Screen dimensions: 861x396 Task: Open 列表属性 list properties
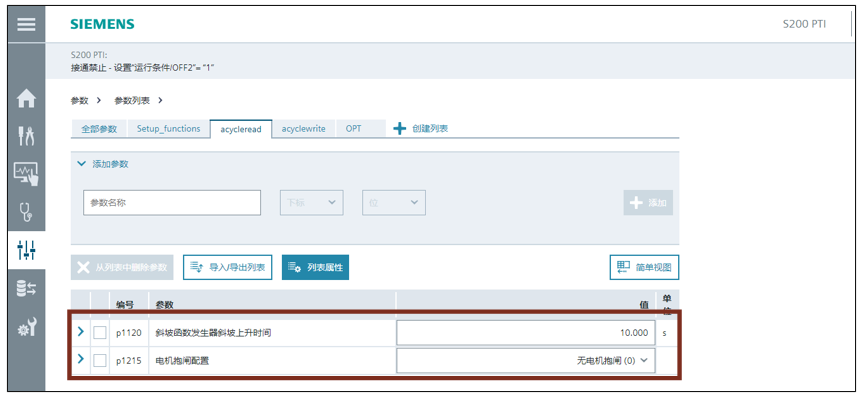(x=315, y=267)
